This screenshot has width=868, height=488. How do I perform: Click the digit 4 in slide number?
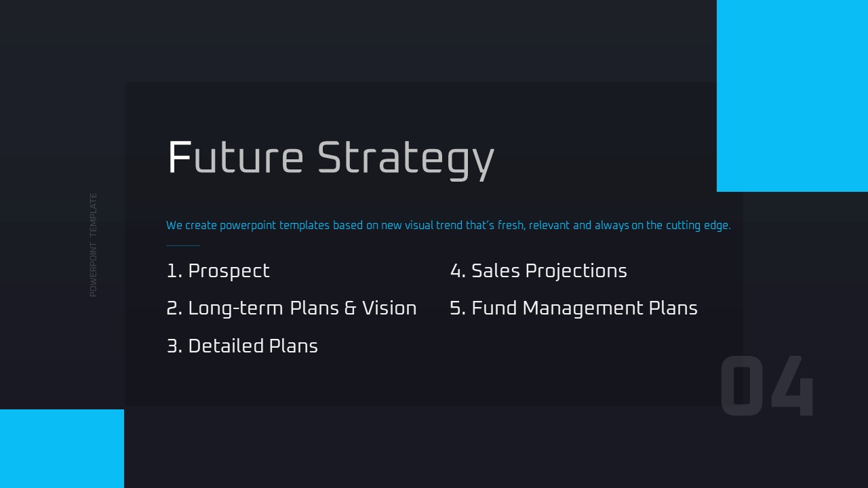click(x=793, y=386)
